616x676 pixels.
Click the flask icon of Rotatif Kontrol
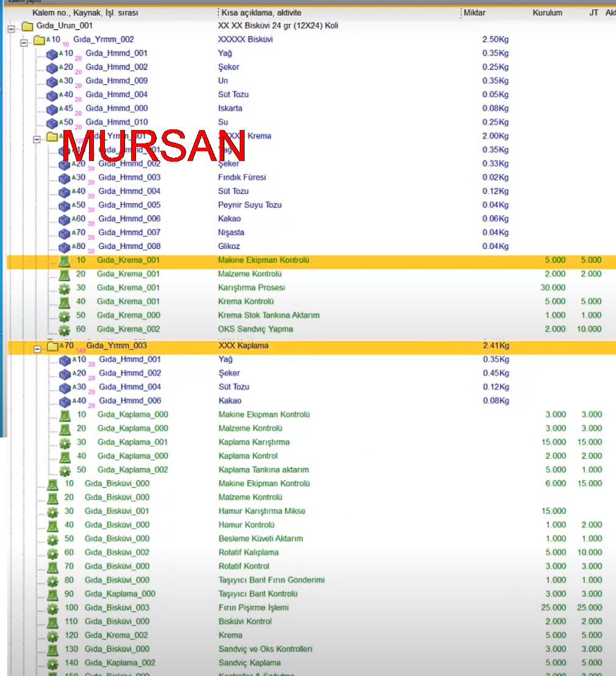[x=52, y=567]
